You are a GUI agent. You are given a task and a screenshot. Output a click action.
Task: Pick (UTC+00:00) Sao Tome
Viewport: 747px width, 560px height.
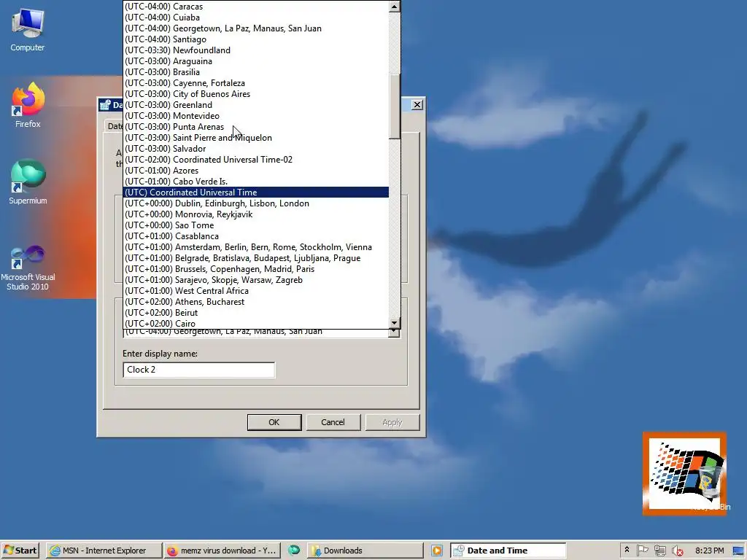pyautogui.click(x=256, y=226)
